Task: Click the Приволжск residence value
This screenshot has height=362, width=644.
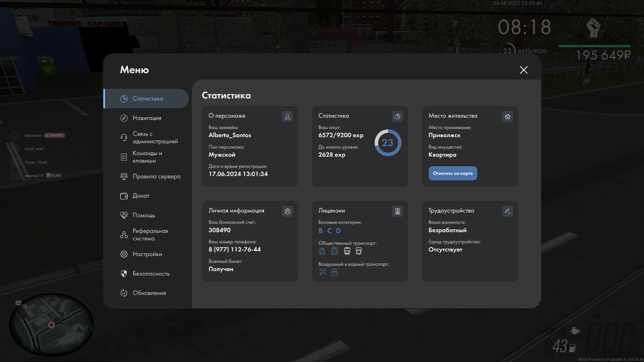Action: point(444,135)
